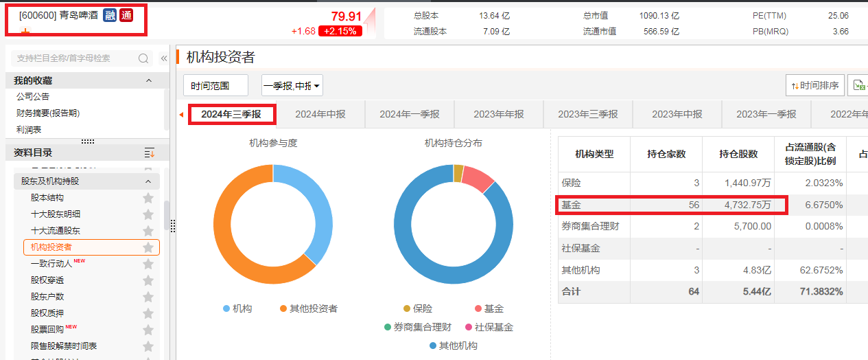Collapse the 我的收藏 section chevron
The height and width of the screenshot is (360, 868).
pyautogui.click(x=149, y=81)
